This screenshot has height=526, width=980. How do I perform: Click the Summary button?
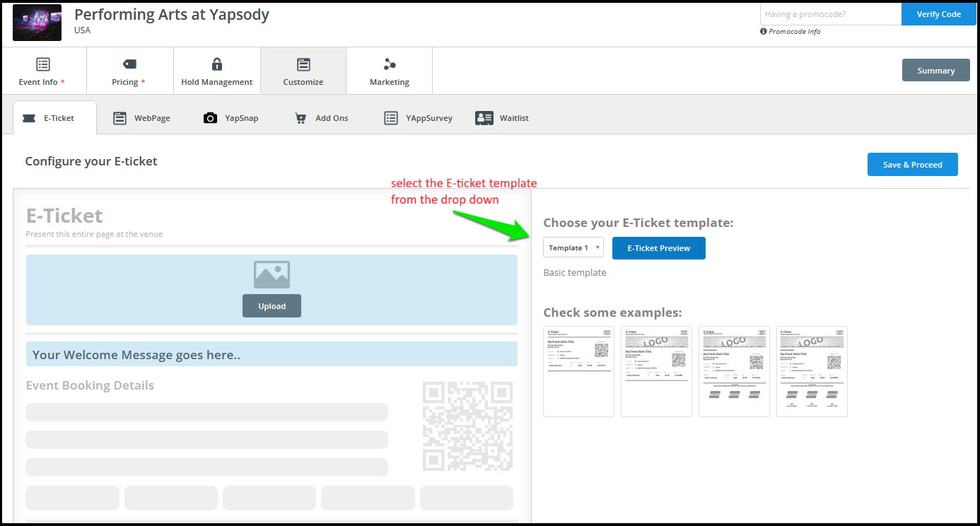click(935, 71)
